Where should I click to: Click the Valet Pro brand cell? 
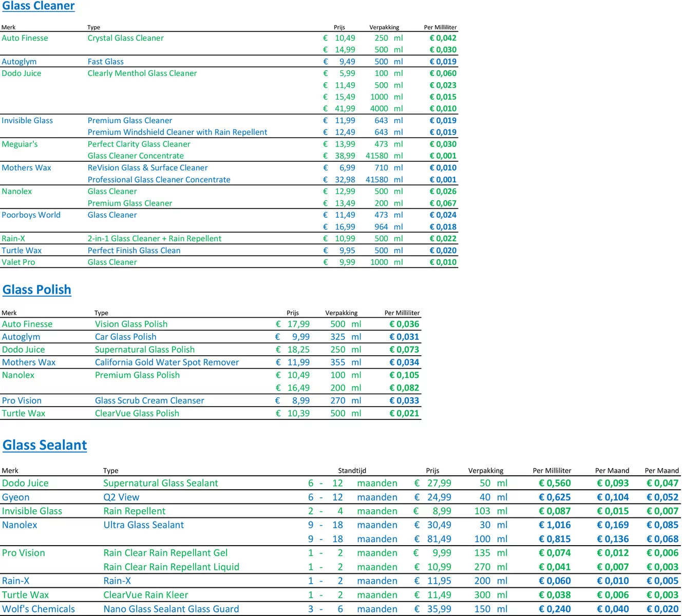[18, 262]
